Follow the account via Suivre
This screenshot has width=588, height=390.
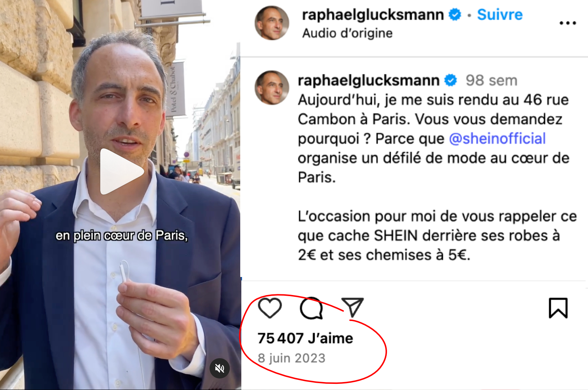[500, 15]
